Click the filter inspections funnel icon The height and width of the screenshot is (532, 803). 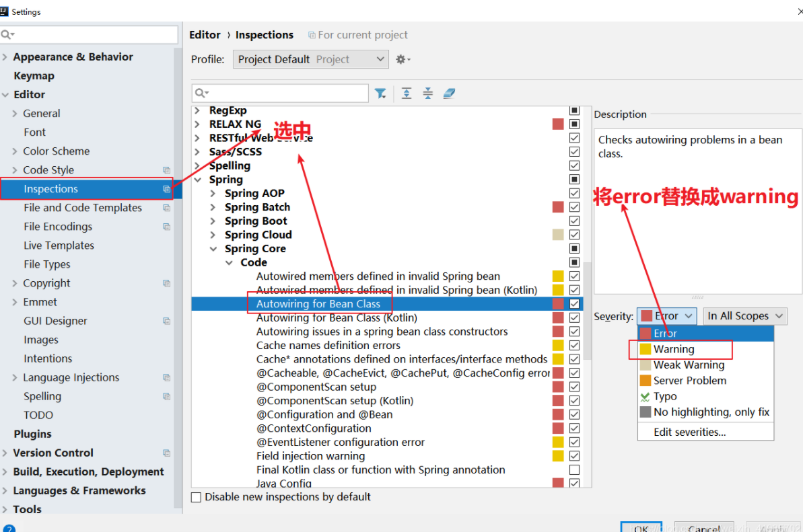(380, 93)
